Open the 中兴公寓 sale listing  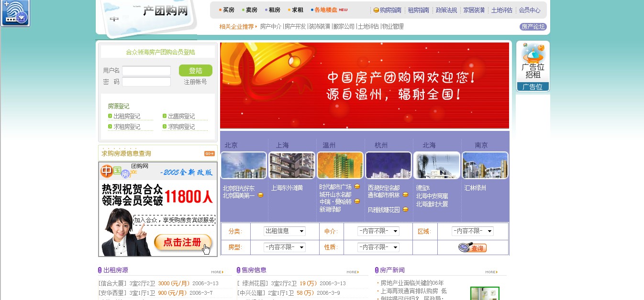pyautogui.click(x=252, y=293)
